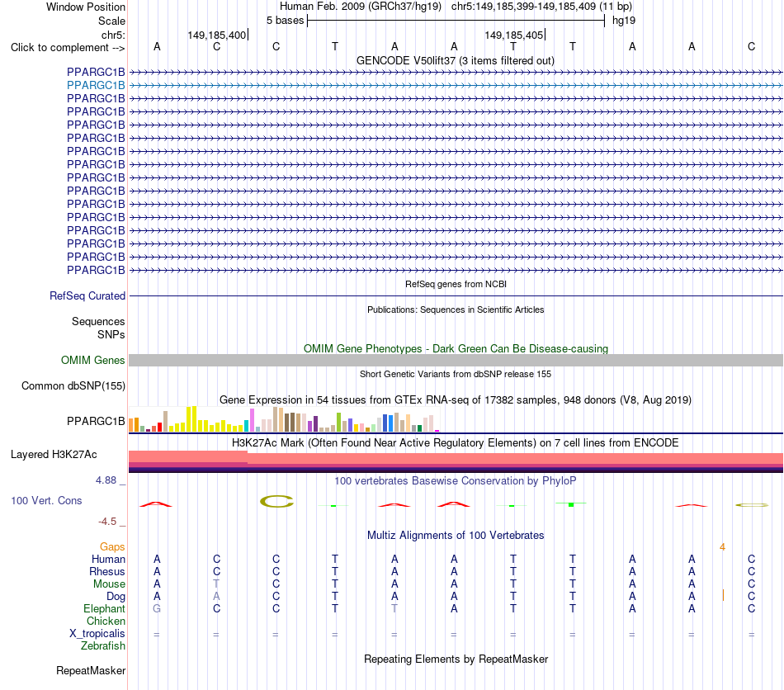This screenshot has height=690, width=784.
Task: Click the light-blue highlighted PPARGC1B transcript label
Action: (96, 86)
